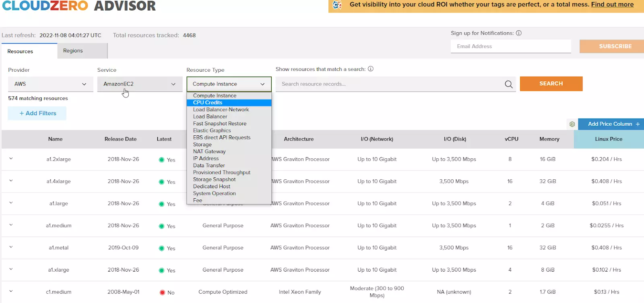The width and height of the screenshot is (644, 303).
Task: Pick Storage Snapshot option
Action: [x=229, y=179]
